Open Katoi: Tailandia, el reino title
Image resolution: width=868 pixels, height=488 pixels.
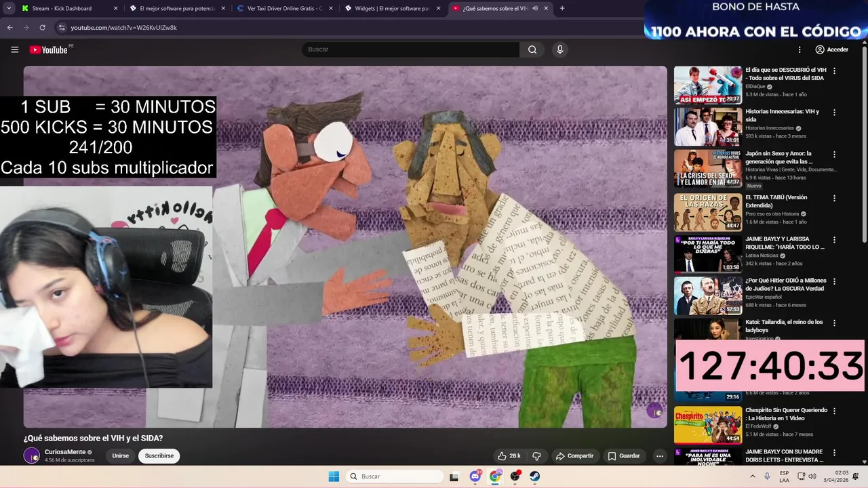point(784,326)
